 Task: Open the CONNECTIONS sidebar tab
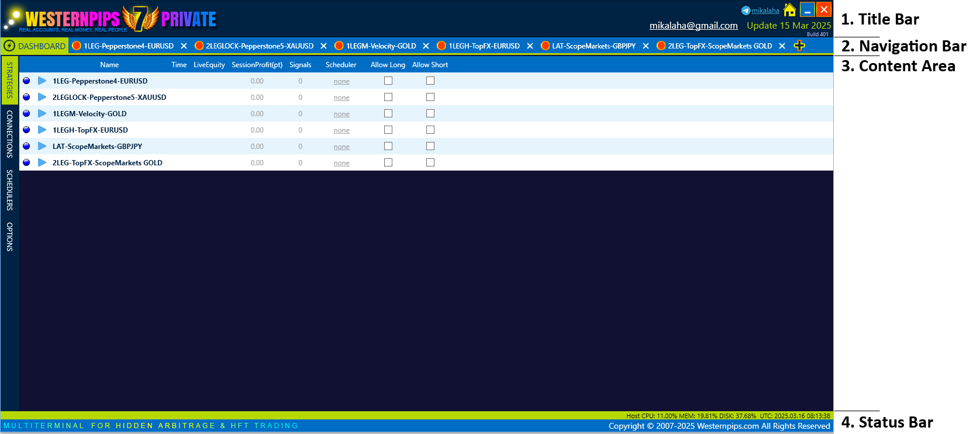(9, 134)
